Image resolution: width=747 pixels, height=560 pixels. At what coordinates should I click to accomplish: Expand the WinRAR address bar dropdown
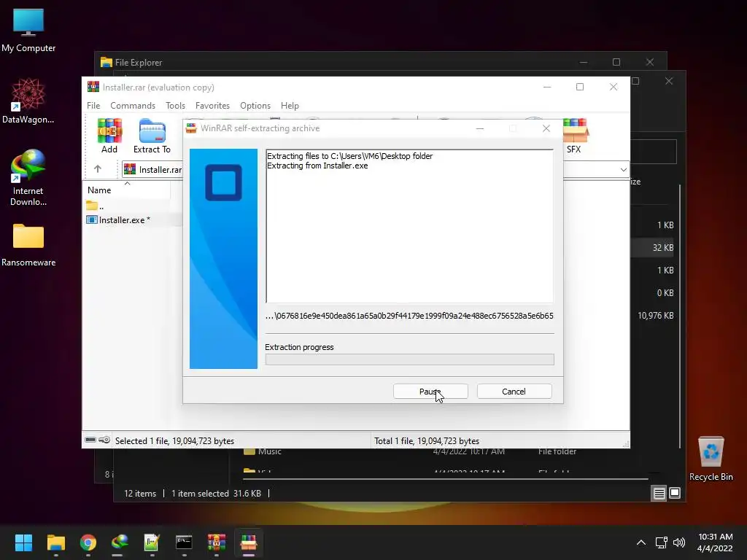pyautogui.click(x=623, y=169)
